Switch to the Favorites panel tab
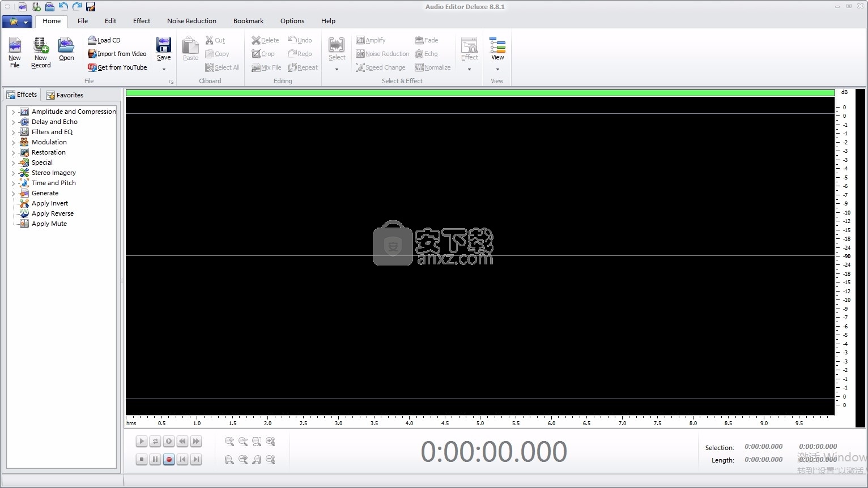868x488 pixels. click(x=65, y=95)
